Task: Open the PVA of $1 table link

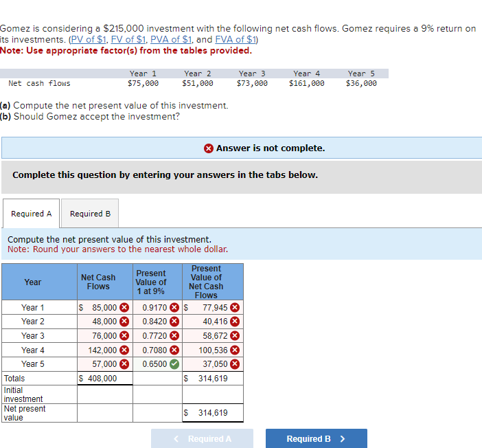Action: click(x=171, y=39)
